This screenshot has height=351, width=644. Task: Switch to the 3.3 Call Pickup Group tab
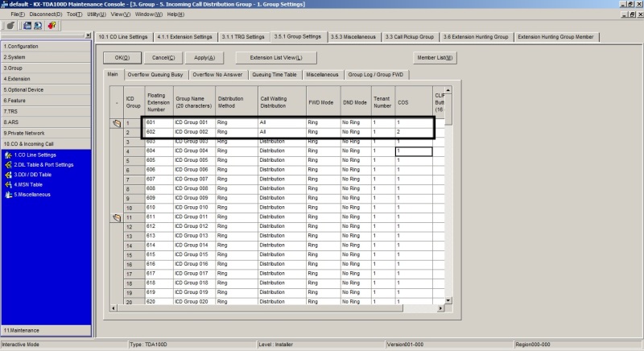coord(410,37)
